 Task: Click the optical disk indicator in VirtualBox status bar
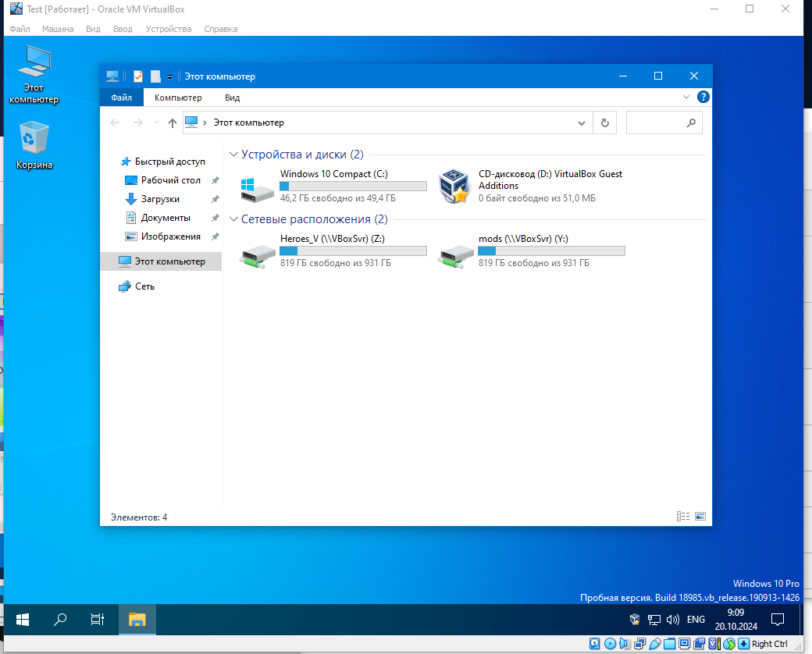pos(610,644)
